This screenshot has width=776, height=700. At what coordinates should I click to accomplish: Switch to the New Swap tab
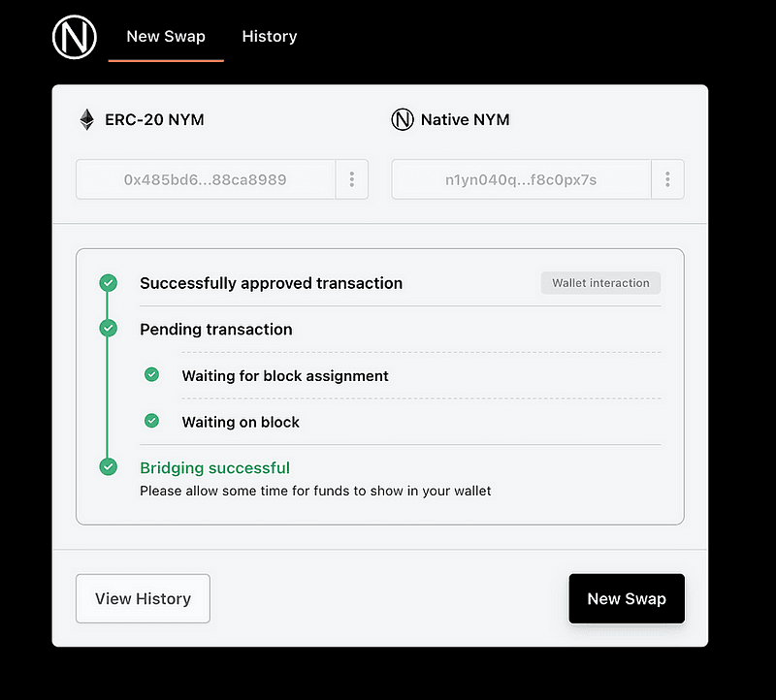pos(166,37)
